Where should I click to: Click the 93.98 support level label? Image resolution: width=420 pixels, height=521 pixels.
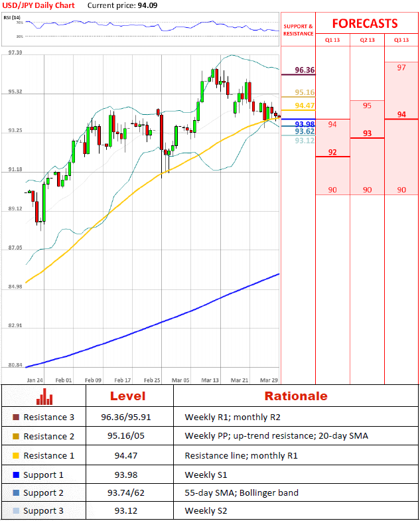pos(305,124)
